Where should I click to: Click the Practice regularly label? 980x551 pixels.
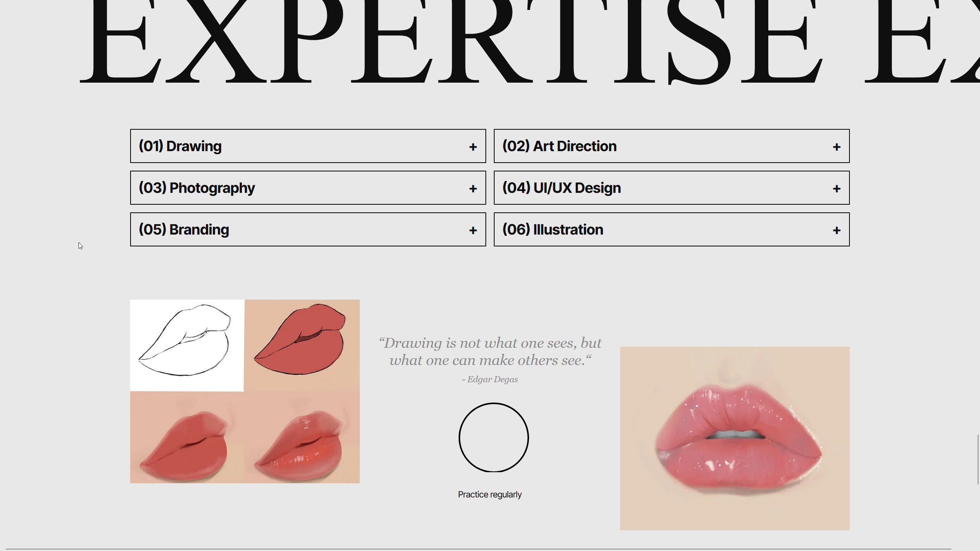click(x=490, y=494)
